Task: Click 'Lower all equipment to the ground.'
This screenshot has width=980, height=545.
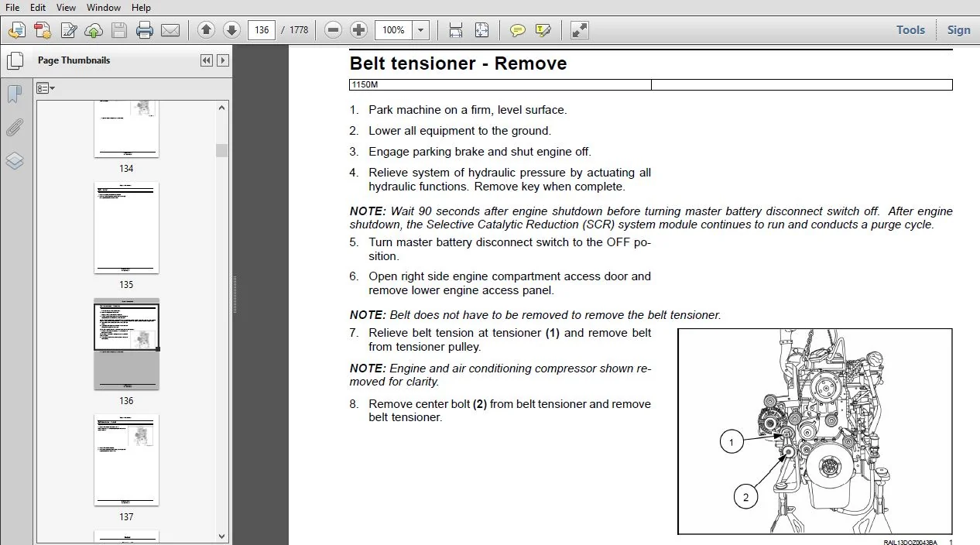Action: [460, 131]
